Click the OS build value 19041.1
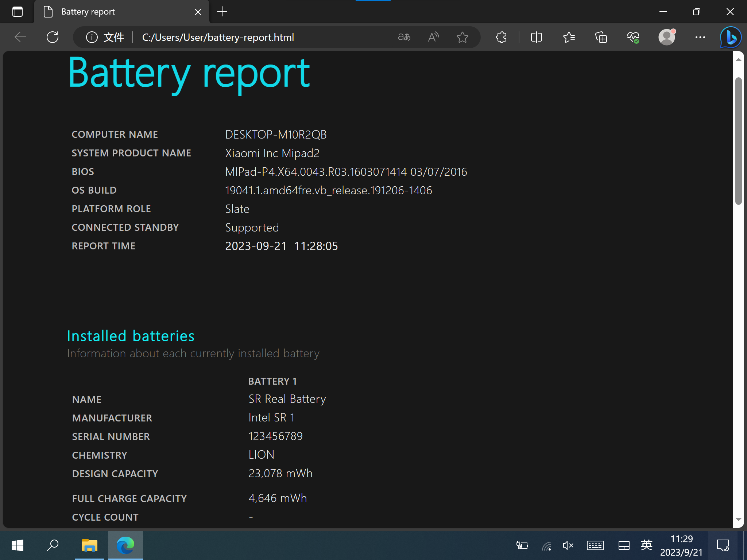Image resolution: width=747 pixels, height=560 pixels. (328, 190)
